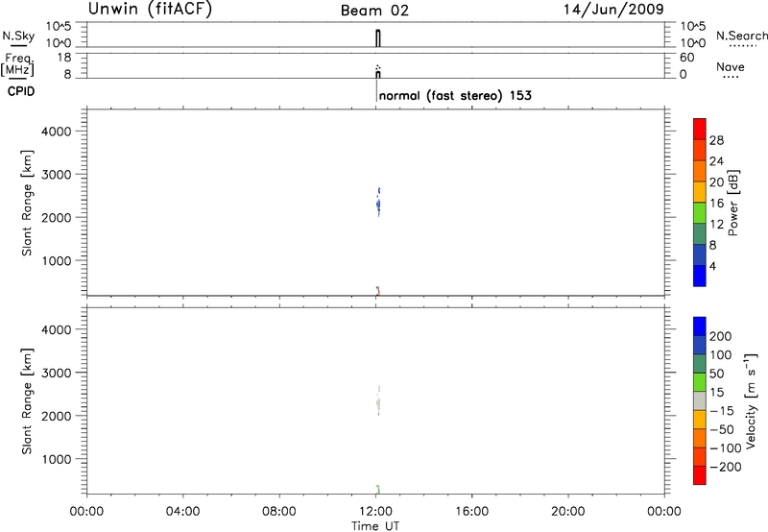
Task: Click the gray -15 to 15 Velocity segment
Action: tap(700, 400)
